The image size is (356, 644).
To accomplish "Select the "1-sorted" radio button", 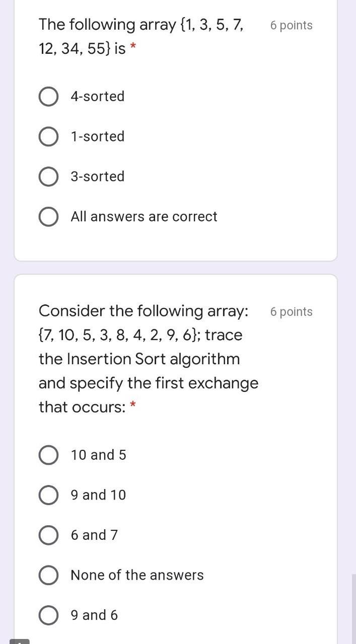I will click(48, 136).
